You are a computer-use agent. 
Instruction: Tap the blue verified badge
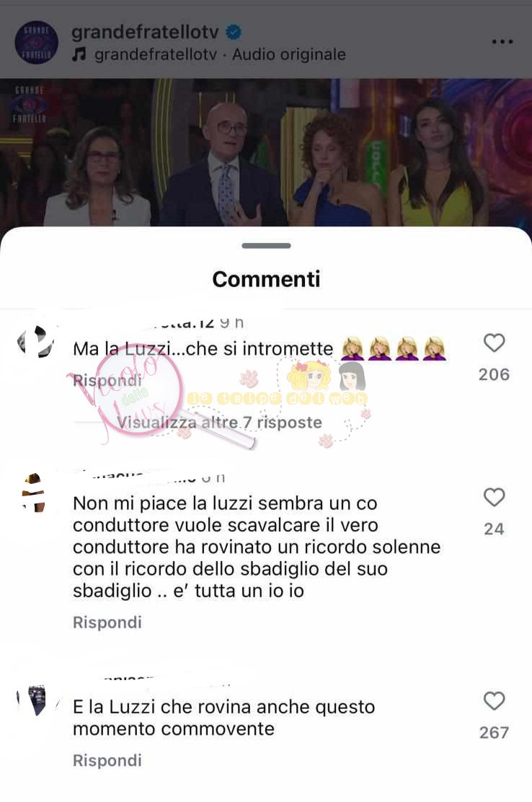(234, 32)
